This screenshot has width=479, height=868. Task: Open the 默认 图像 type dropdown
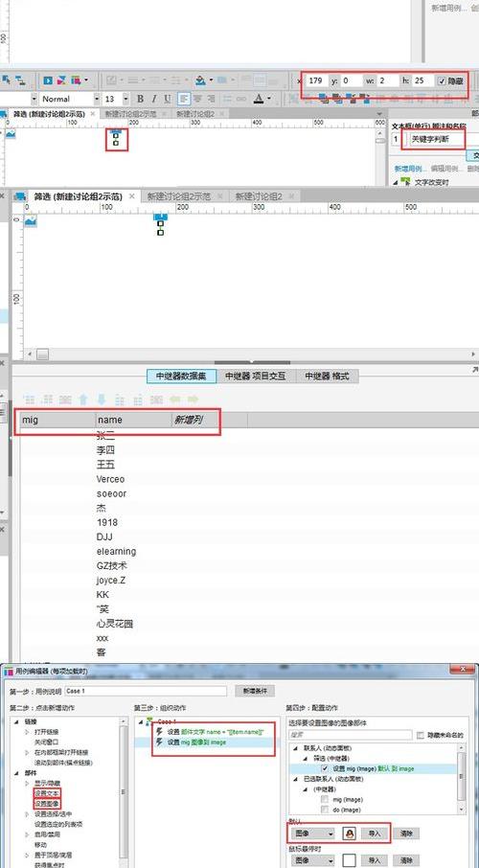[x=311, y=834]
